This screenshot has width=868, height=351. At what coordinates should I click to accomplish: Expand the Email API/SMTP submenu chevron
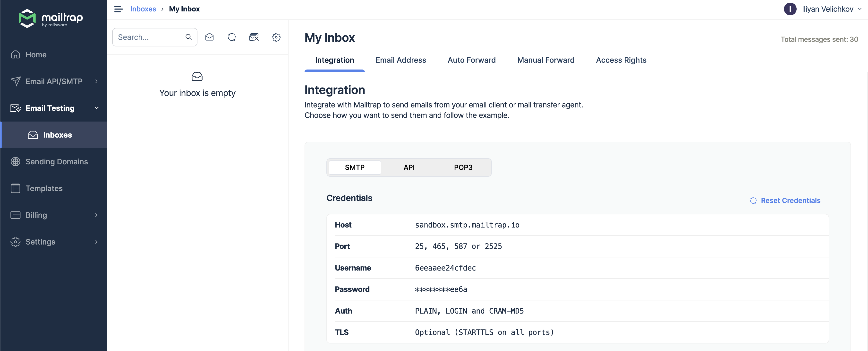(x=96, y=81)
